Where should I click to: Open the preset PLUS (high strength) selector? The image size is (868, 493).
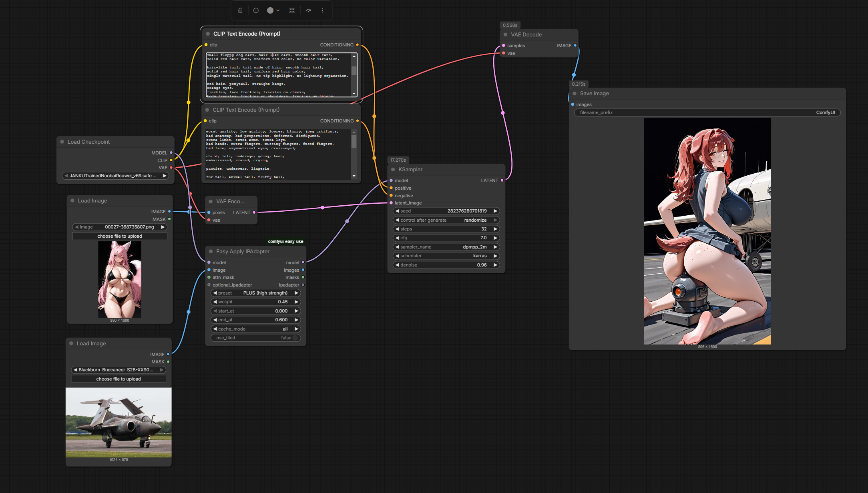pyautogui.click(x=256, y=293)
